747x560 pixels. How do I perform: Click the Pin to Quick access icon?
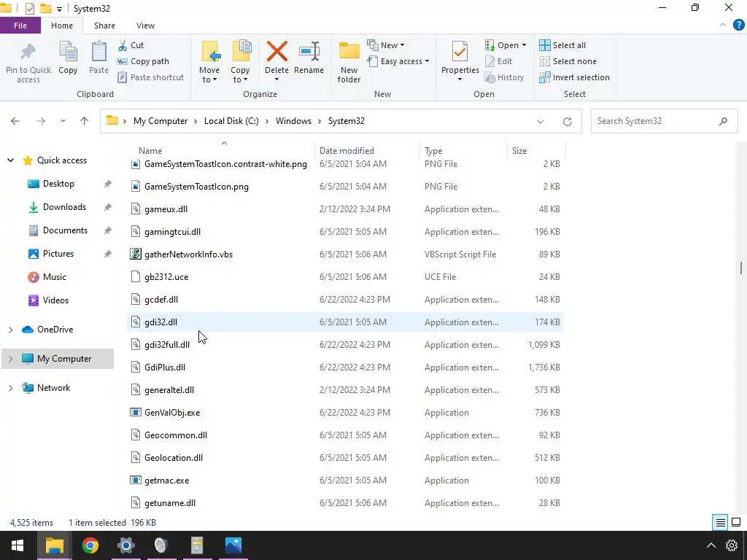click(x=28, y=52)
